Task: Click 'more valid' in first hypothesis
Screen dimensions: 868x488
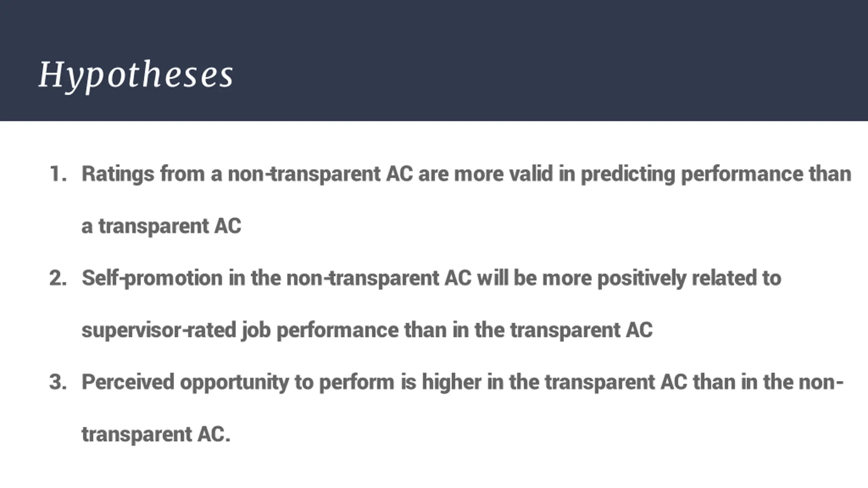Action: click(x=504, y=174)
